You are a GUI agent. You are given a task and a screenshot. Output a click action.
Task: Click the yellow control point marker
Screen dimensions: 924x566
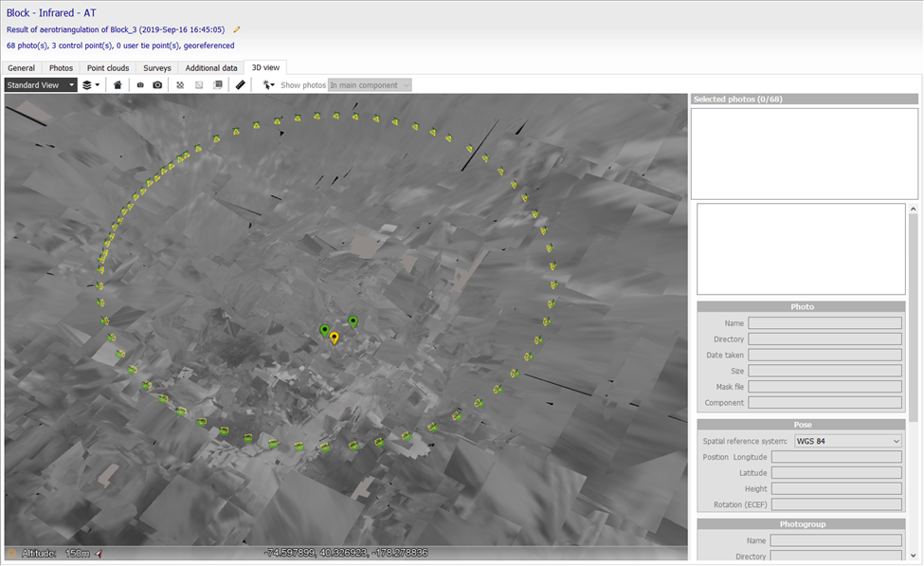(x=334, y=338)
